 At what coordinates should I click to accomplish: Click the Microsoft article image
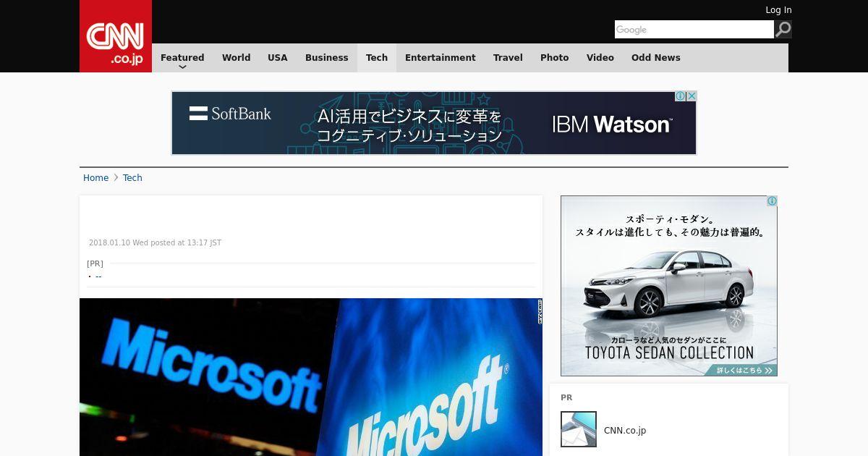coord(311,377)
